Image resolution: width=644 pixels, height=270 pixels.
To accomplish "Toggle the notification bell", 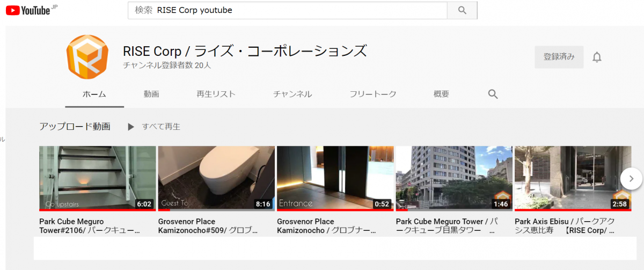I will point(597,57).
